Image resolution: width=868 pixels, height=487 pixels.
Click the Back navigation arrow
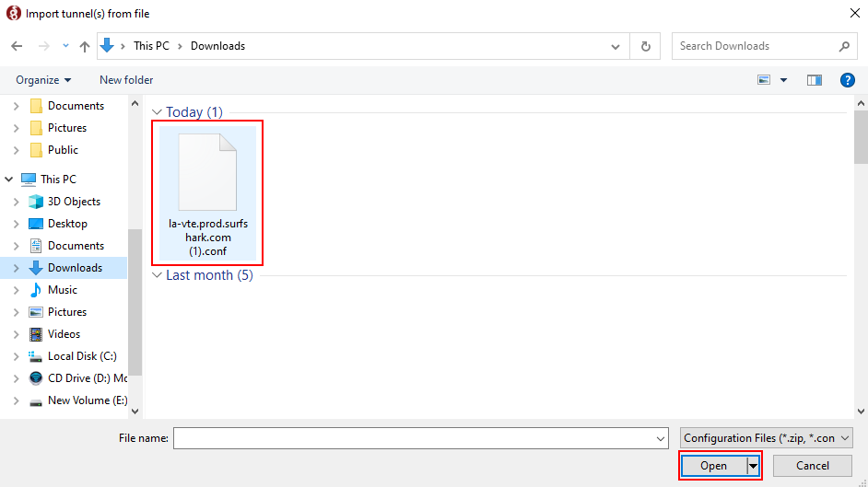click(x=17, y=46)
